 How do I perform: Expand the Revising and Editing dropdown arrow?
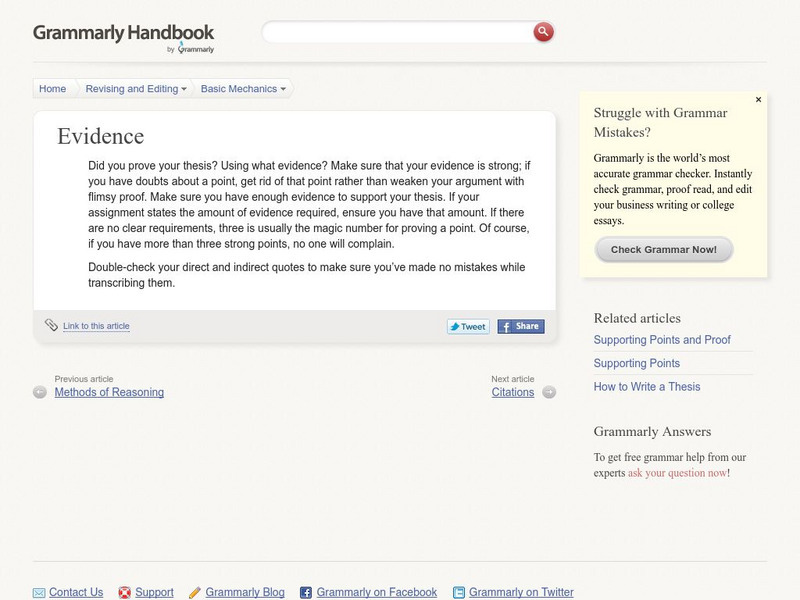(x=184, y=89)
